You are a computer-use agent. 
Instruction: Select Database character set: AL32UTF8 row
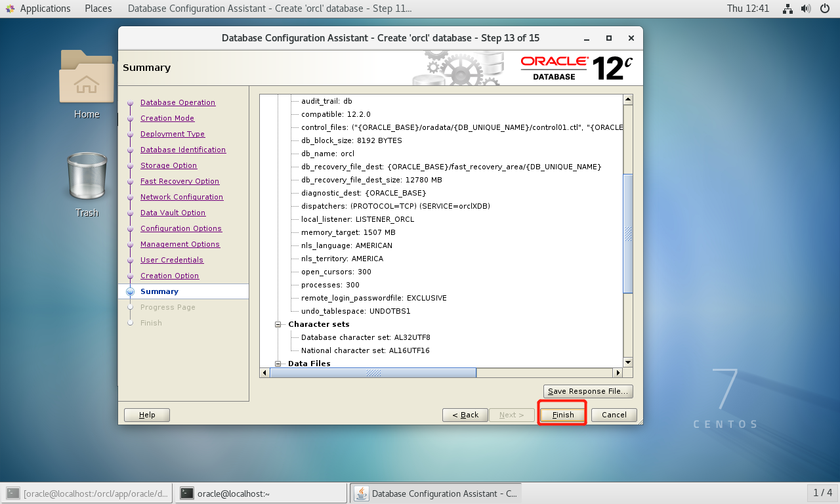pos(366,337)
